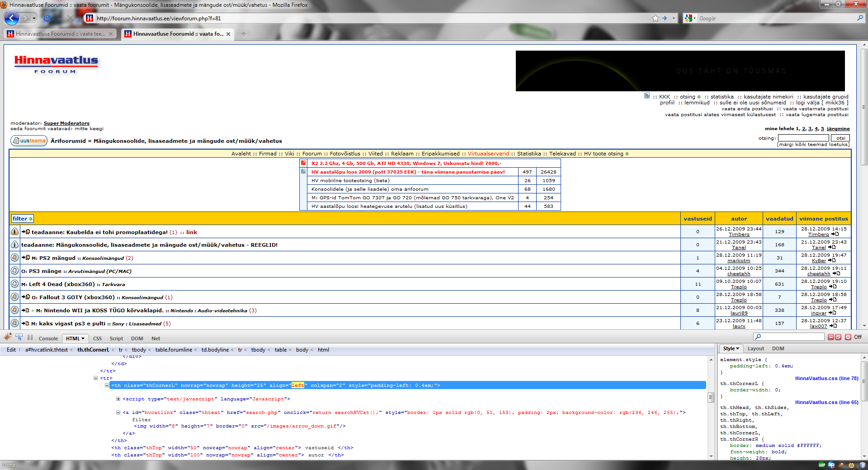This screenshot has width=868, height=470.
Task: Click the red icon next to X2 2.2 Ghz ad
Action: [x=303, y=163]
